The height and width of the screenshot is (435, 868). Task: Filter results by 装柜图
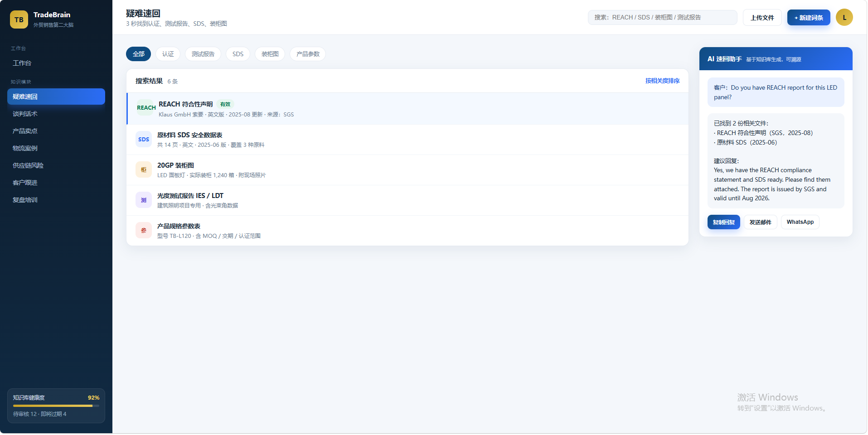point(270,54)
